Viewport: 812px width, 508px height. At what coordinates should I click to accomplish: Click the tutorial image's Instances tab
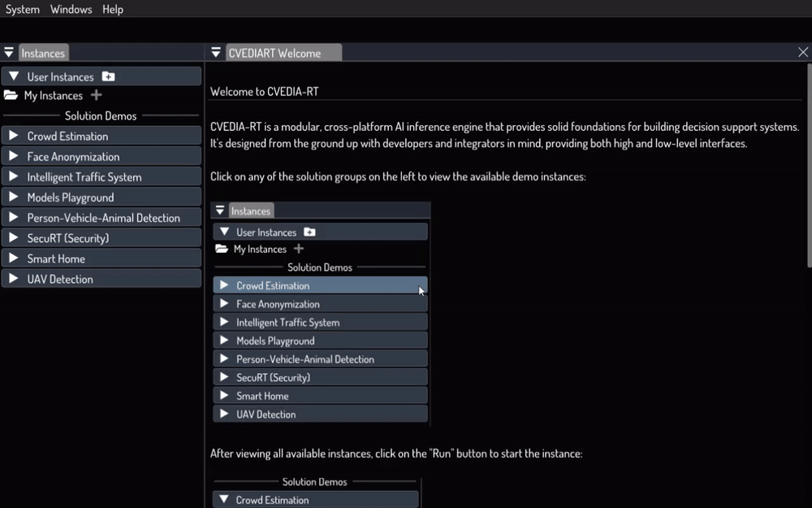pos(251,211)
